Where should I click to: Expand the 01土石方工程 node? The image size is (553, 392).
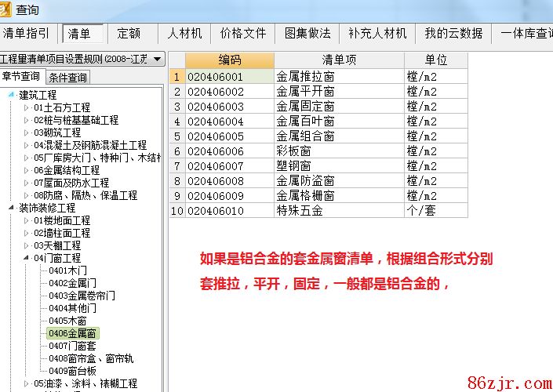click(26, 107)
